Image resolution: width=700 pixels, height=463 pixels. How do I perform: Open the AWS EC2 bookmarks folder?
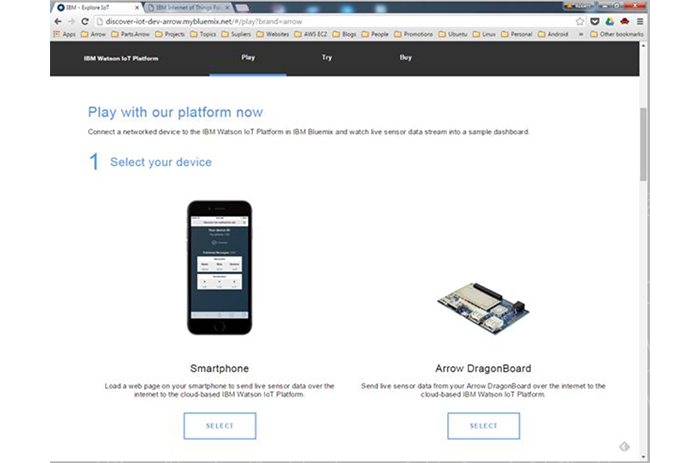tap(310, 34)
